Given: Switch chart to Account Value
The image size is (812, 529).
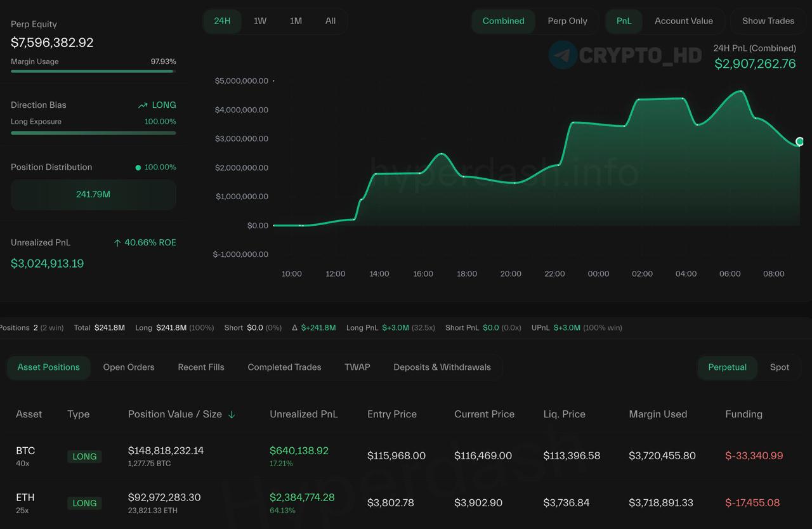Looking at the screenshot, I should click(684, 21).
